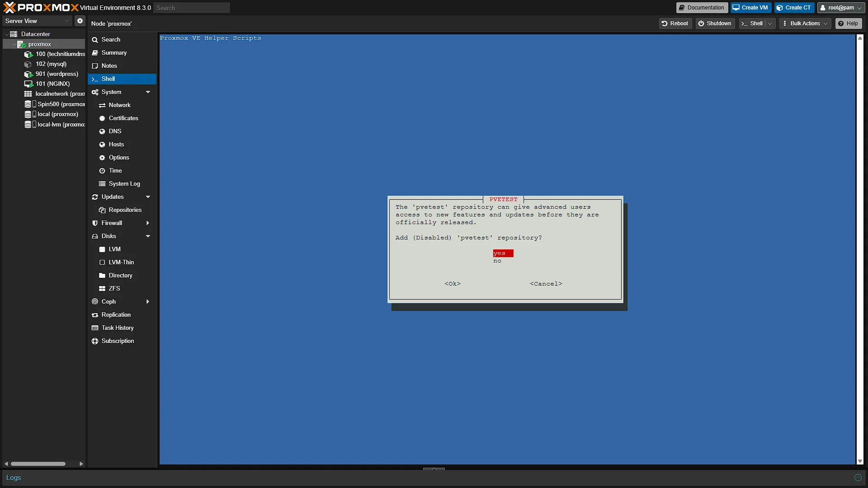The height and width of the screenshot is (488, 868).
Task: Open the root@pam user menu
Action: click(841, 8)
